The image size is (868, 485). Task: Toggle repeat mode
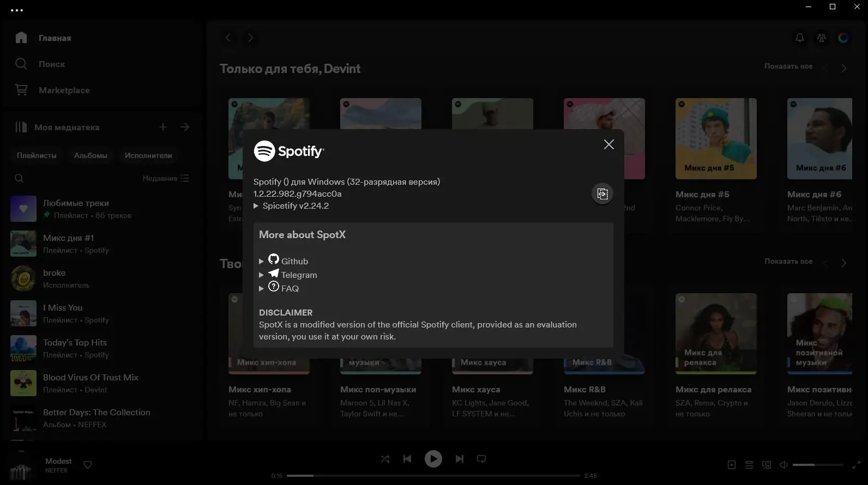click(481, 459)
